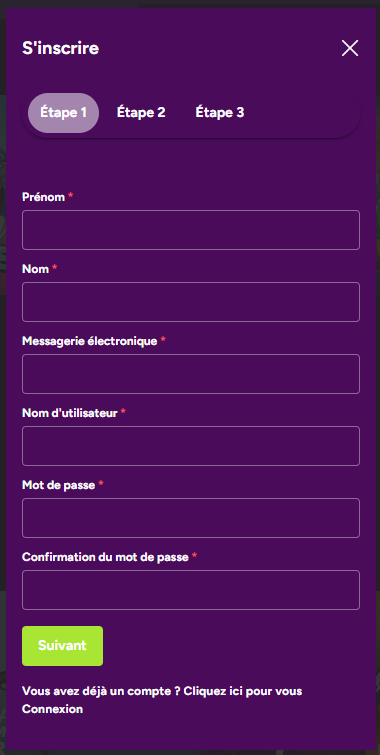
Task: Focus the Confirmation du mot de passe box
Action: point(191,590)
